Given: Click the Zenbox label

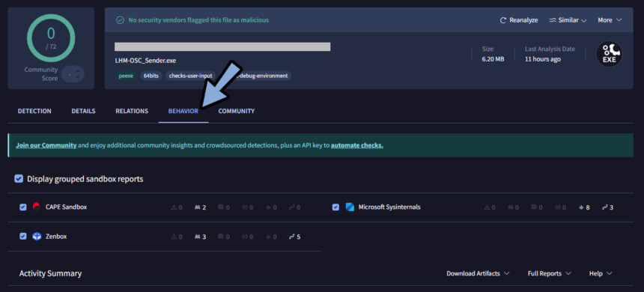Looking at the screenshot, I should 56,237.
